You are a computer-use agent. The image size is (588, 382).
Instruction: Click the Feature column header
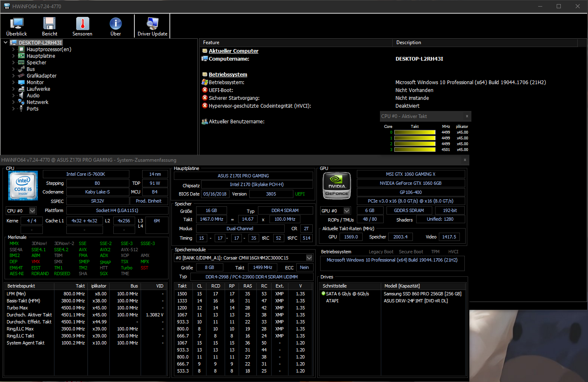point(296,42)
